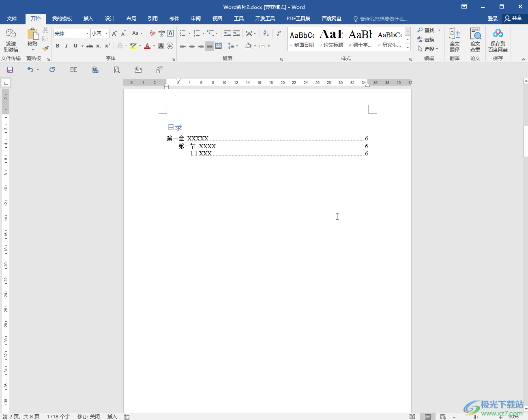Click the Print Preview magnifier icon
The width and height of the screenshot is (528, 420).
tap(117, 70)
